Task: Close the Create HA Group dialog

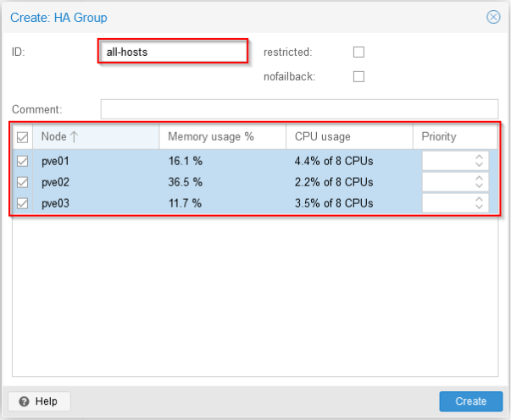Action: pos(492,17)
